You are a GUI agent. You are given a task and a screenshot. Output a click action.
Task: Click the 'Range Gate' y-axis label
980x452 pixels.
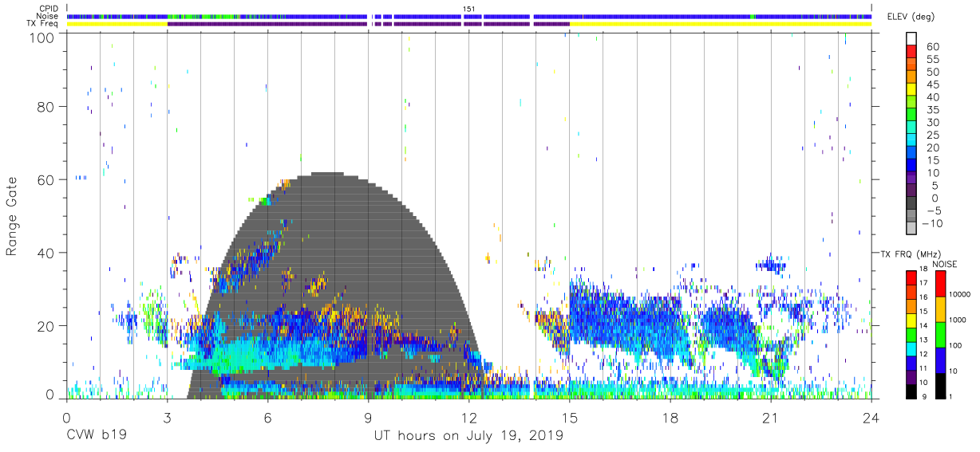coord(12,218)
